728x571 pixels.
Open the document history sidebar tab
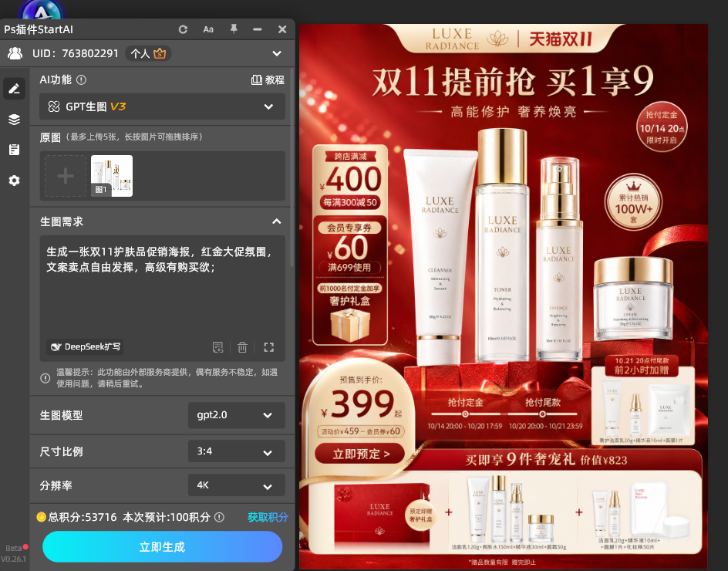(14, 150)
